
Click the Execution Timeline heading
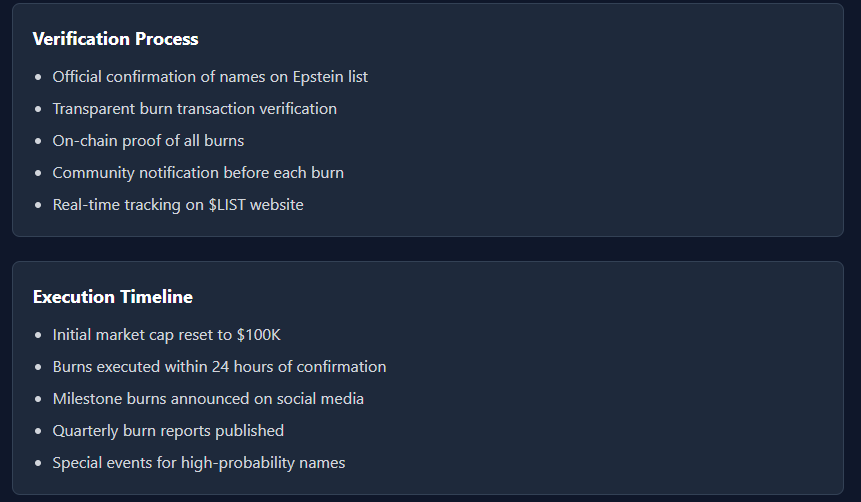(113, 297)
